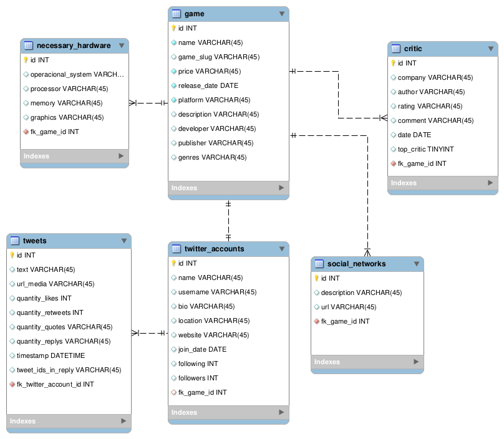This screenshot has height=439, width=504.
Task: Expand Indexes section of social_networks table
Action: (x=416, y=362)
